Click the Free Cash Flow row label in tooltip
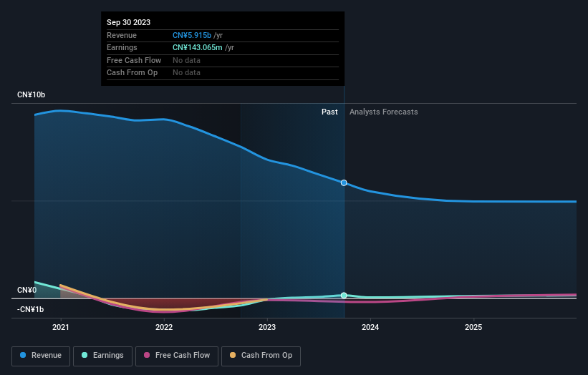This screenshot has width=588, height=375. [x=134, y=60]
